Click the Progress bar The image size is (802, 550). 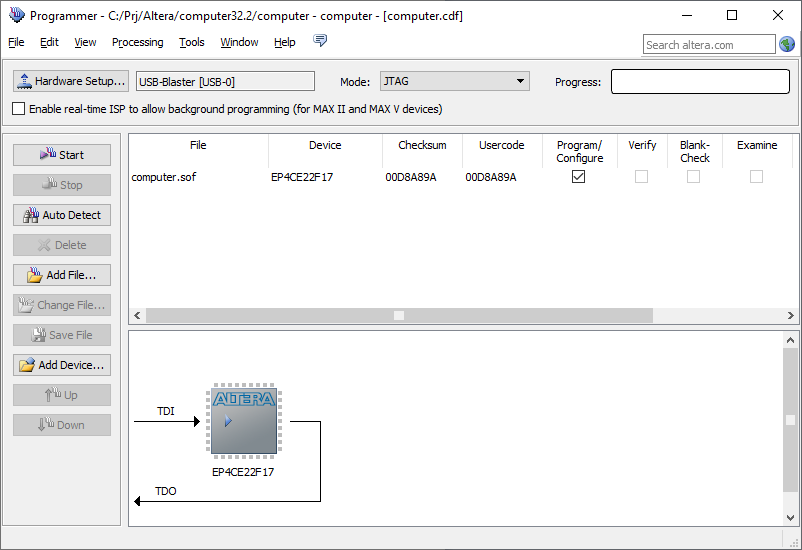[x=700, y=81]
